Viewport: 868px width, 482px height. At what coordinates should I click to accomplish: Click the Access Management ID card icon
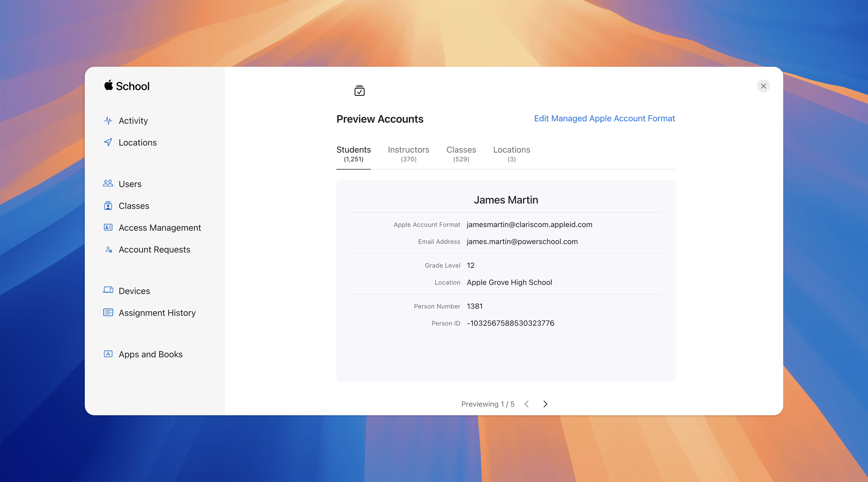pyautogui.click(x=108, y=228)
